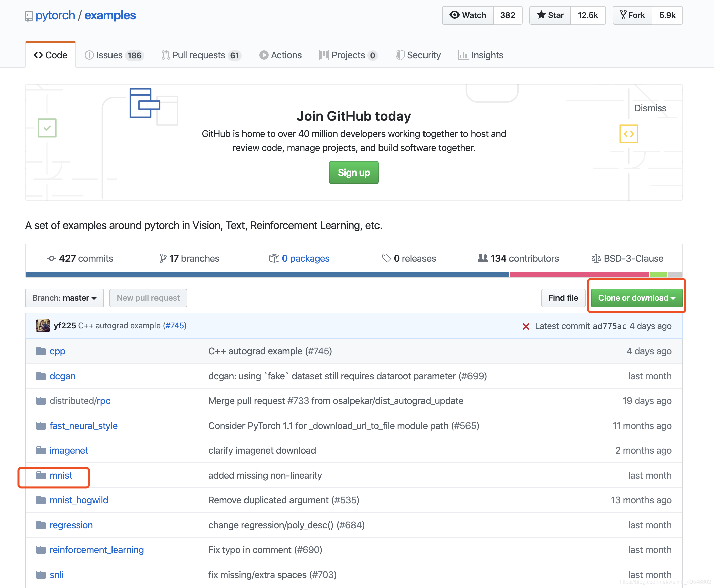
Task: Click the releases tag icon
Action: (x=386, y=258)
